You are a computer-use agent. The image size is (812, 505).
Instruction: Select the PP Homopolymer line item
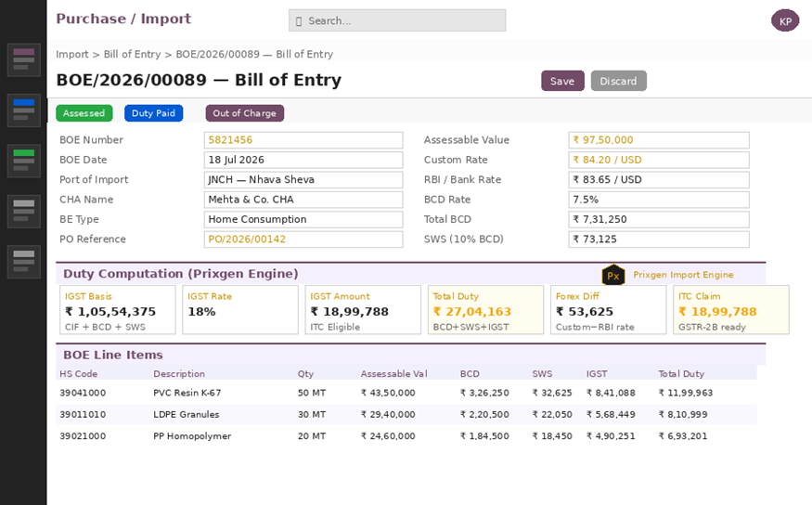pos(406,436)
